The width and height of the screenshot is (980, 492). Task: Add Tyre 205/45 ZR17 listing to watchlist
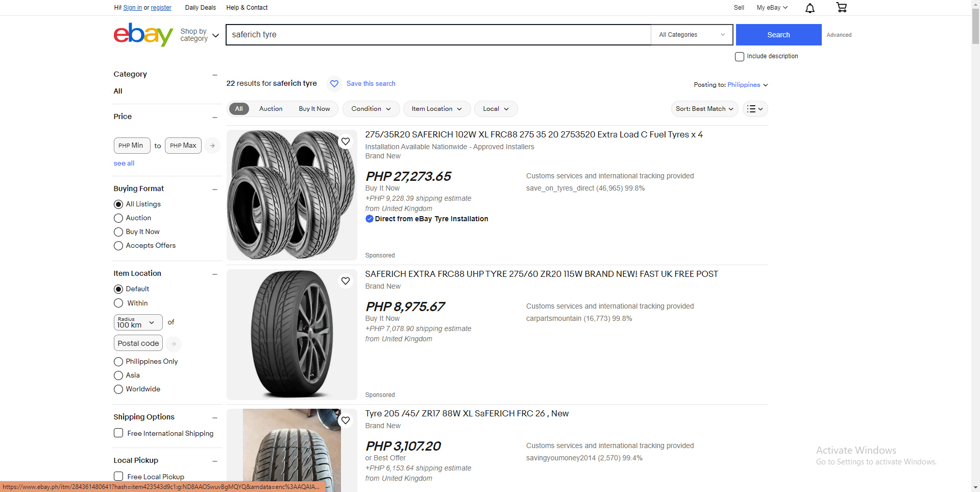(x=346, y=420)
